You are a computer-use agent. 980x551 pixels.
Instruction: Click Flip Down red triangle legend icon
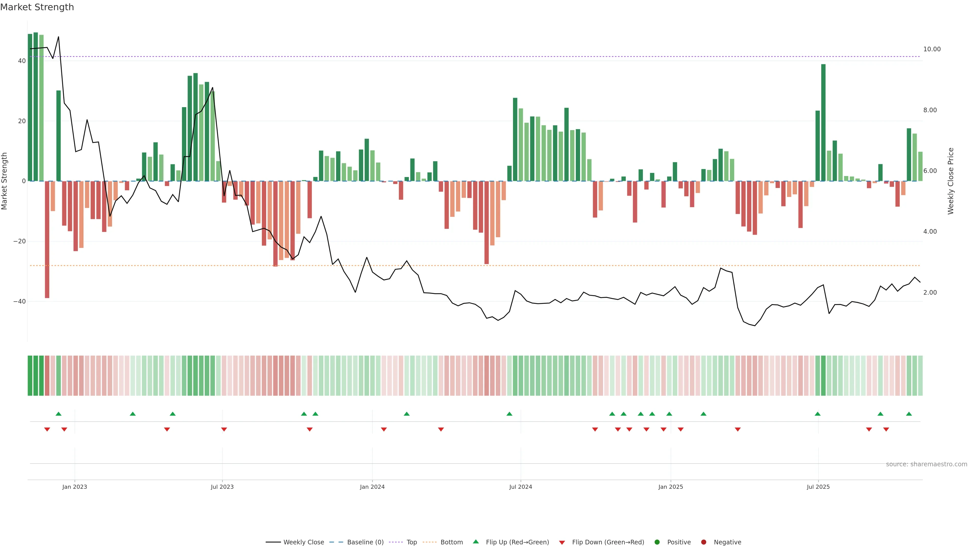pyautogui.click(x=562, y=542)
